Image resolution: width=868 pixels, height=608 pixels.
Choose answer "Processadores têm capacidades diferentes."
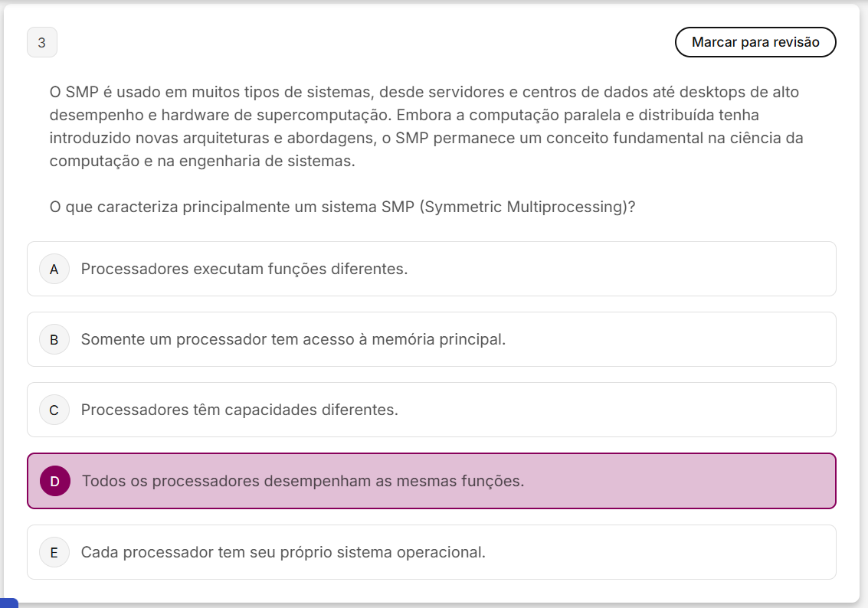(240, 410)
